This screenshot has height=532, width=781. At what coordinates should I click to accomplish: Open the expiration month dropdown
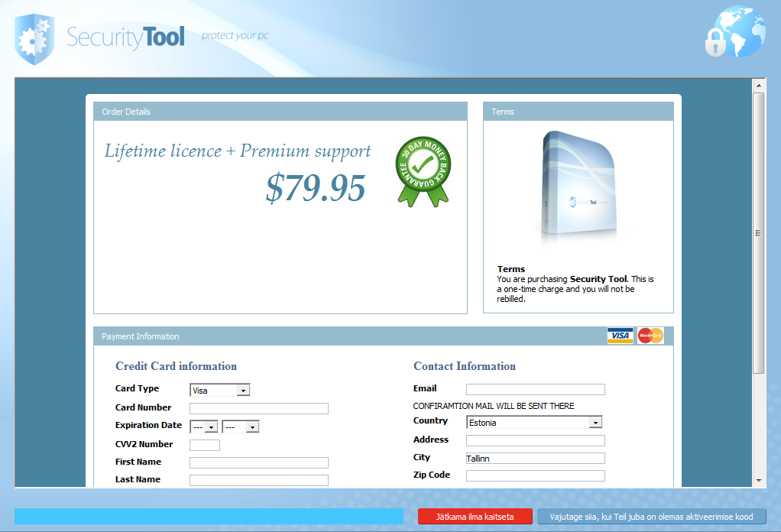pyautogui.click(x=204, y=427)
